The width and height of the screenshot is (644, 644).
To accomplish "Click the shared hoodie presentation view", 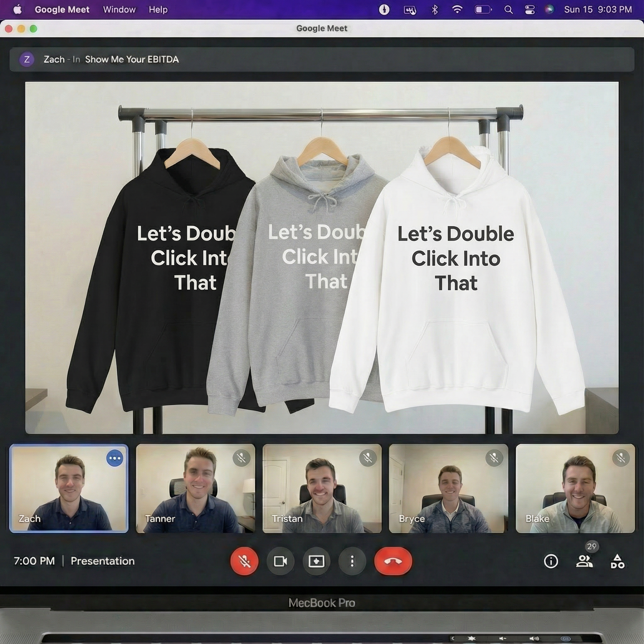I will [x=322, y=258].
